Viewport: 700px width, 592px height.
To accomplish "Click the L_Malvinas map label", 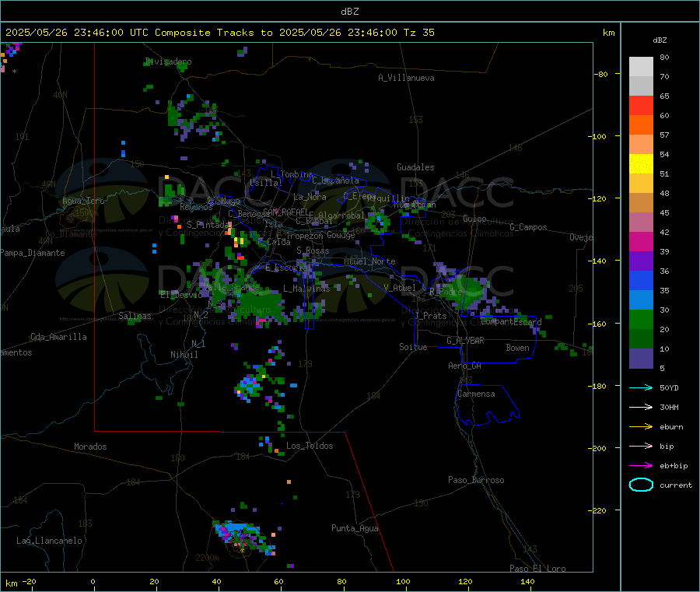I will tap(306, 289).
